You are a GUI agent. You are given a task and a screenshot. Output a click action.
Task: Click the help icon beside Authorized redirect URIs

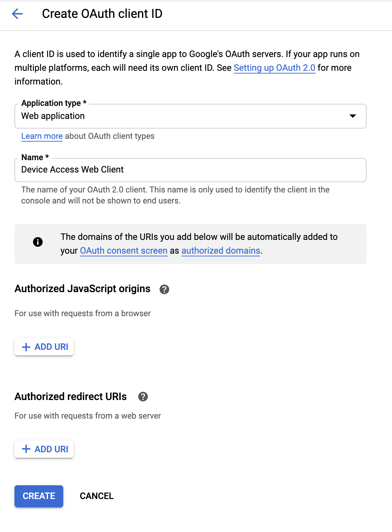[143, 397]
